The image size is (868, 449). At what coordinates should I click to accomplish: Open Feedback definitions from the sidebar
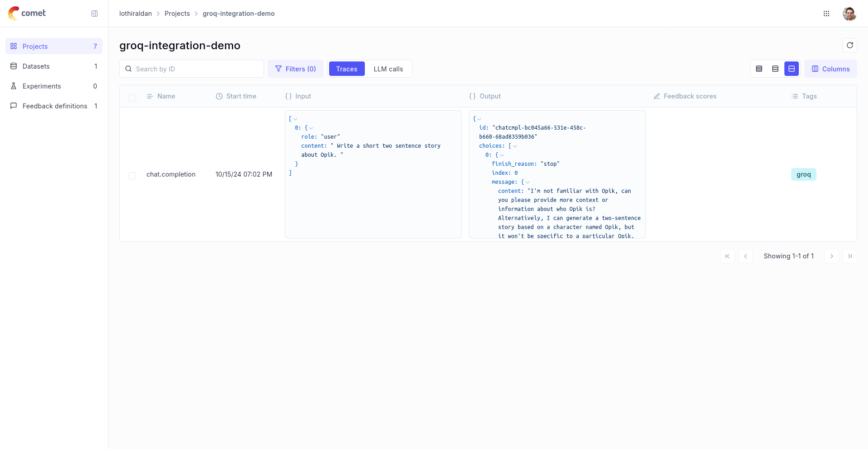coord(55,106)
